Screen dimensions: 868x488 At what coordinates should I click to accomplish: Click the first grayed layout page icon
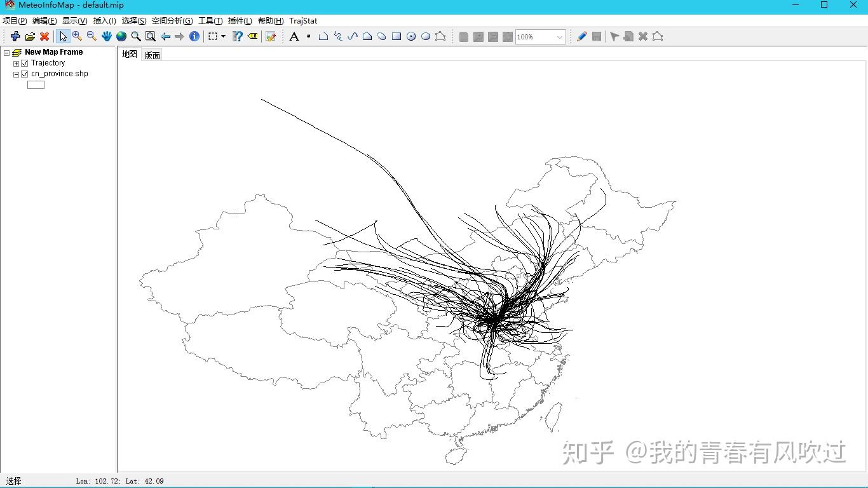tap(464, 37)
